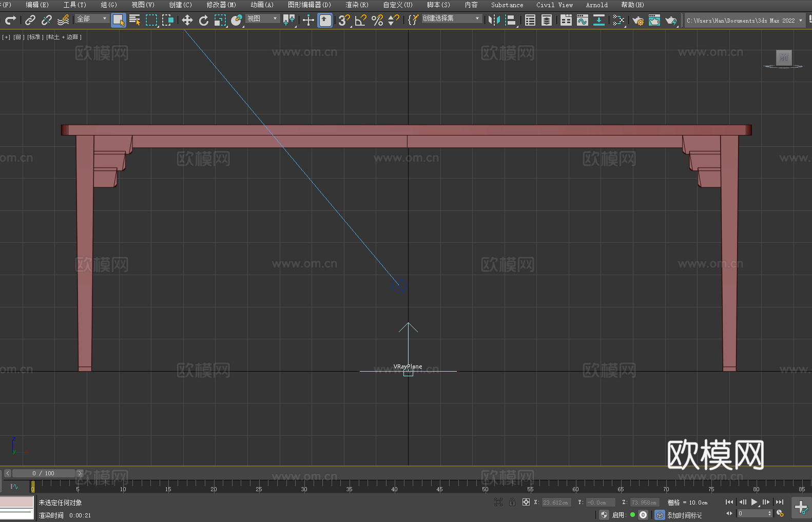
Task: Click the Redo arrow icon
Action: pyautogui.click(x=10, y=20)
